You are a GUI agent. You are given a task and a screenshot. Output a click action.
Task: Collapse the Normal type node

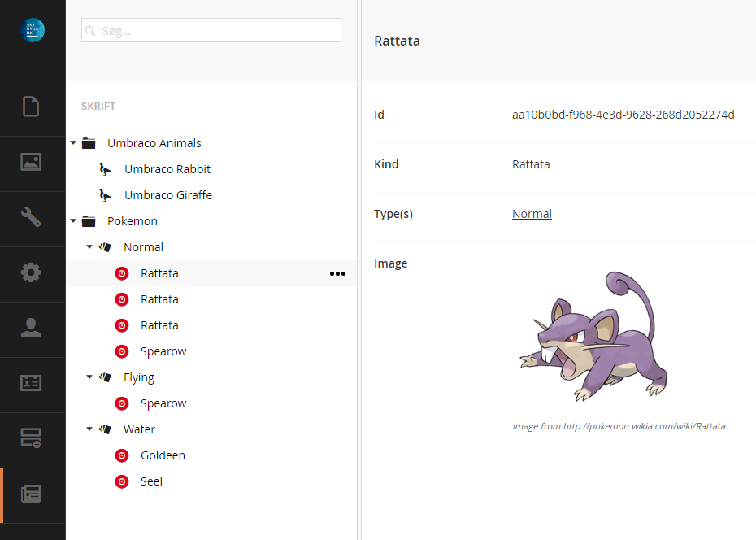(89, 247)
